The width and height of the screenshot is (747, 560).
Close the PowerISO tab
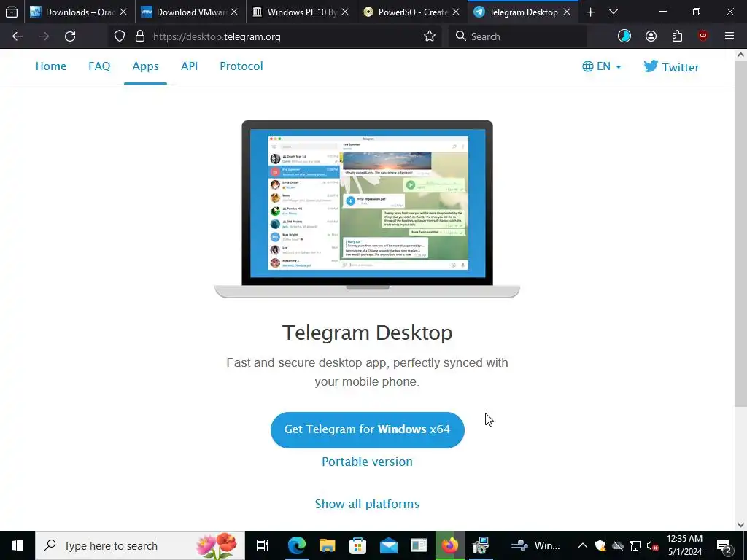456,12
